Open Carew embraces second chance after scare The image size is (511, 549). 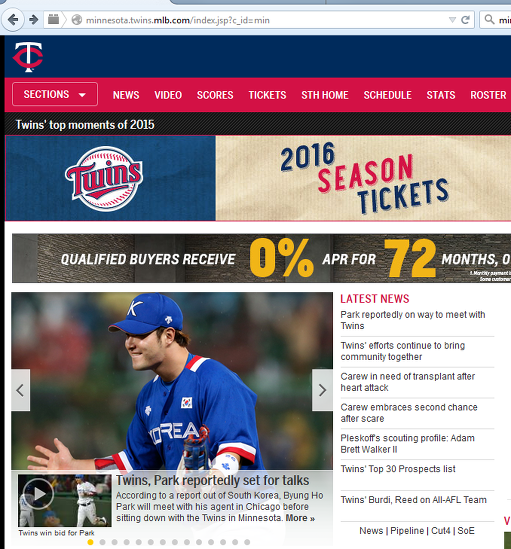[x=409, y=413]
